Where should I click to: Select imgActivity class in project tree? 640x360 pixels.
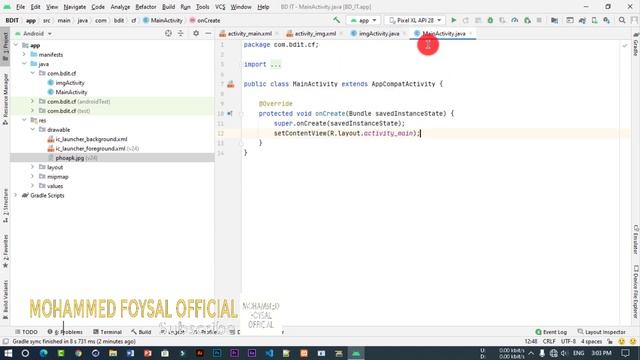point(70,83)
